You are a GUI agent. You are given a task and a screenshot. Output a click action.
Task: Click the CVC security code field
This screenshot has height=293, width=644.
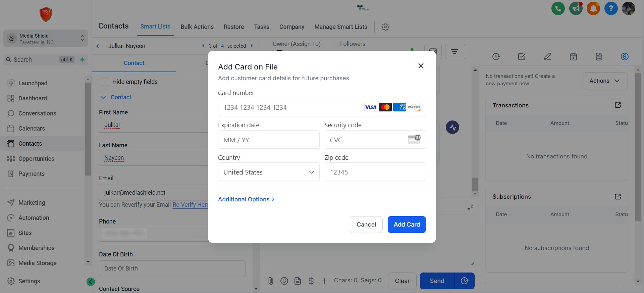pos(375,140)
